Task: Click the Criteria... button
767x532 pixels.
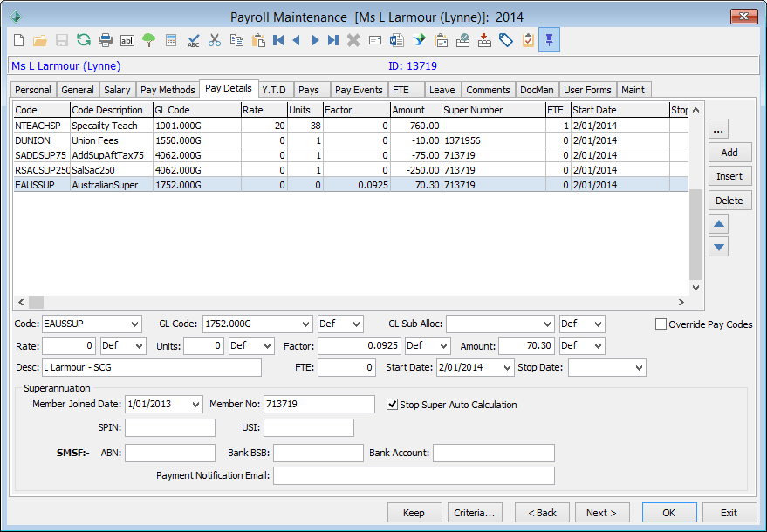Action: coord(475,513)
